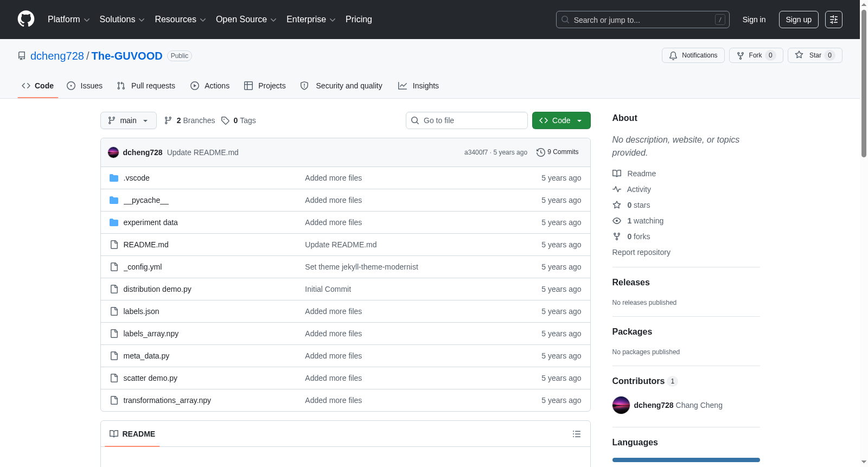Select the Code repository tab
Image resolution: width=868 pixels, height=467 pixels.
click(38, 86)
